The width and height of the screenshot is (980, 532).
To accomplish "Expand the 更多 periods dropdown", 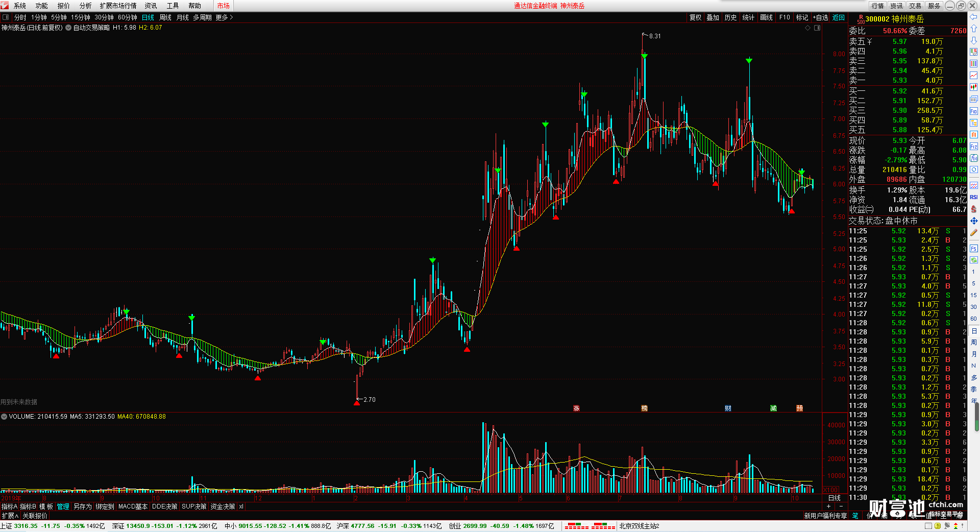I will click(224, 17).
